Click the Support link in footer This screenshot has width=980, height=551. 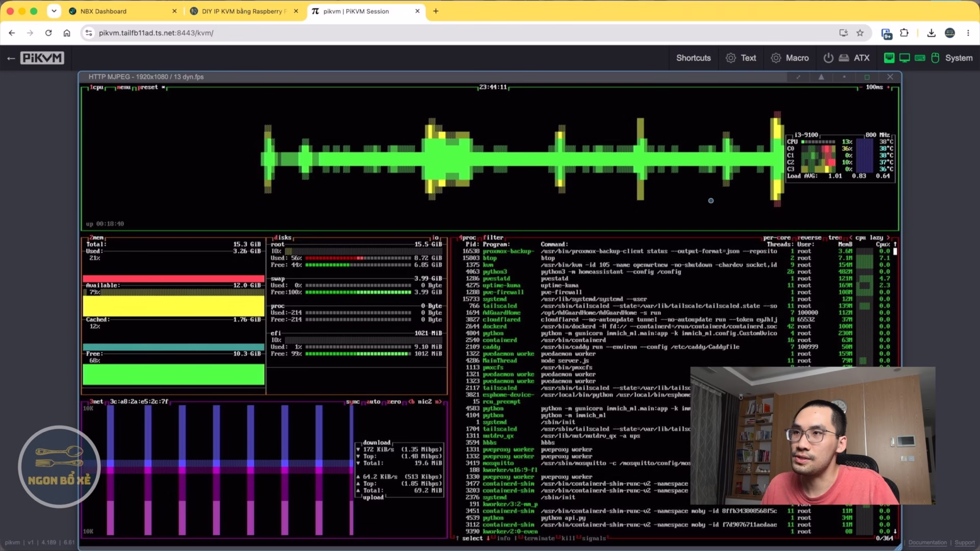pos(965,542)
